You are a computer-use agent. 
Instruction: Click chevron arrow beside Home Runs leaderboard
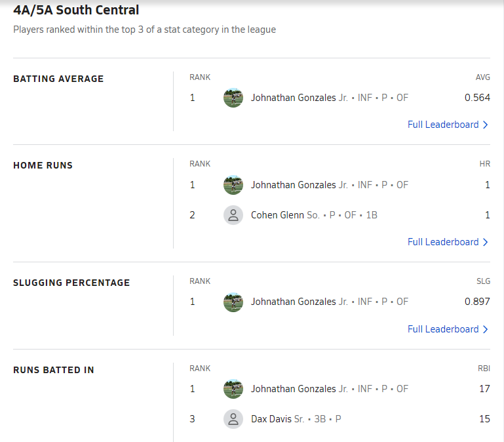coord(486,242)
